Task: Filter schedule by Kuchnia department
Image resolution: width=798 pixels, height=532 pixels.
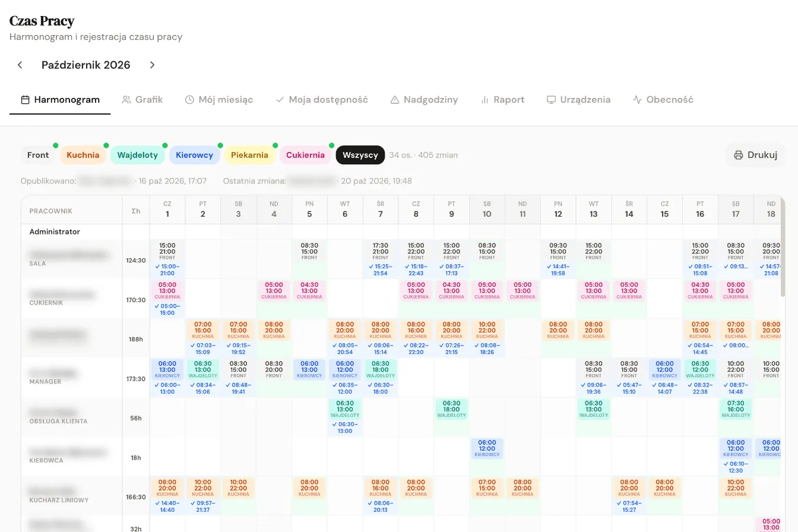Action: point(83,155)
